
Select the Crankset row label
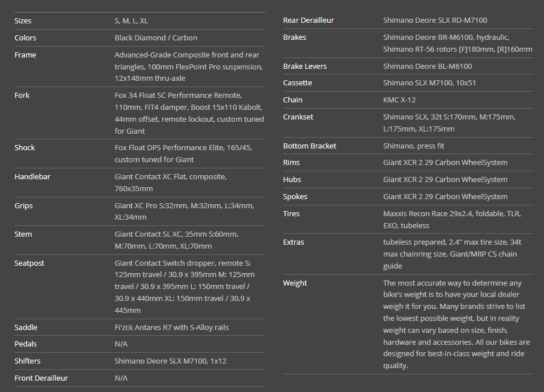[x=298, y=117]
